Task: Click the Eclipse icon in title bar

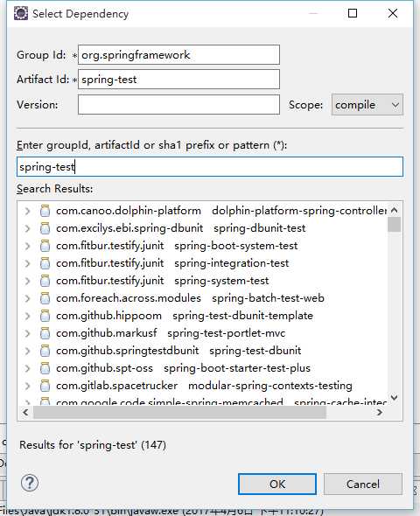Action: click(21, 13)
